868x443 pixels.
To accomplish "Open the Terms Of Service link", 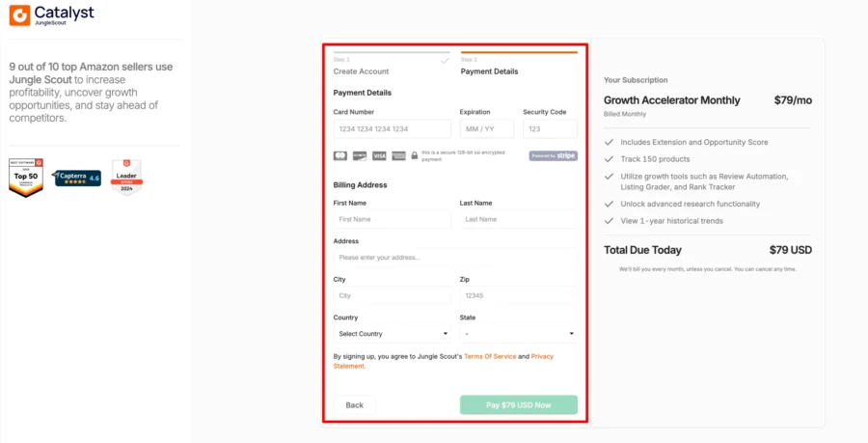I will point(490,356).
